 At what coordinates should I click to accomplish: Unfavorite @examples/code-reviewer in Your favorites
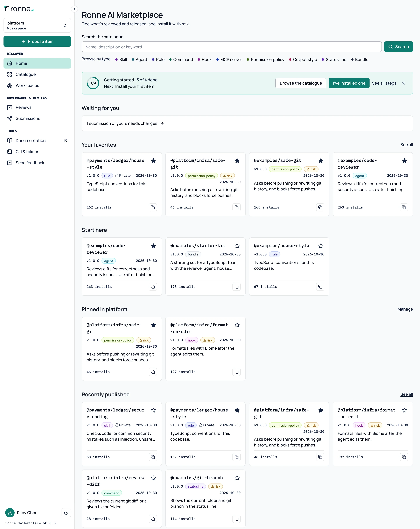coord(404,161)
